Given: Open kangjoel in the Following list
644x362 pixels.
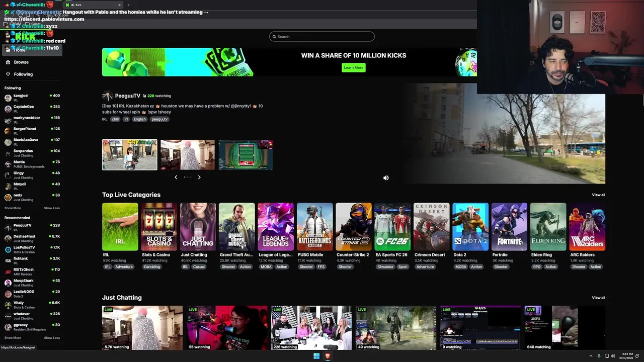Looking at the screenshot, I should [32, 98].
